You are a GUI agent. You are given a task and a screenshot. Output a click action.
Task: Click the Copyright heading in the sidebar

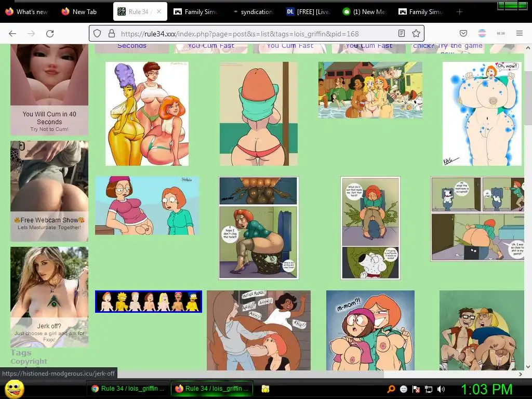point(29,362)
